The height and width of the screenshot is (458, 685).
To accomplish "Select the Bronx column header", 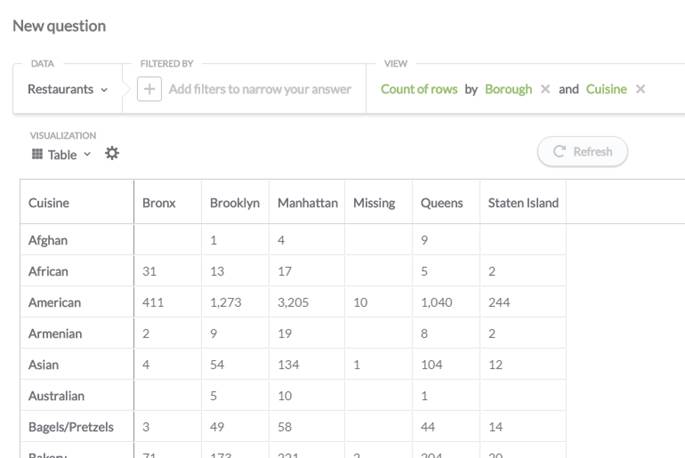I will tap(158, 203).
